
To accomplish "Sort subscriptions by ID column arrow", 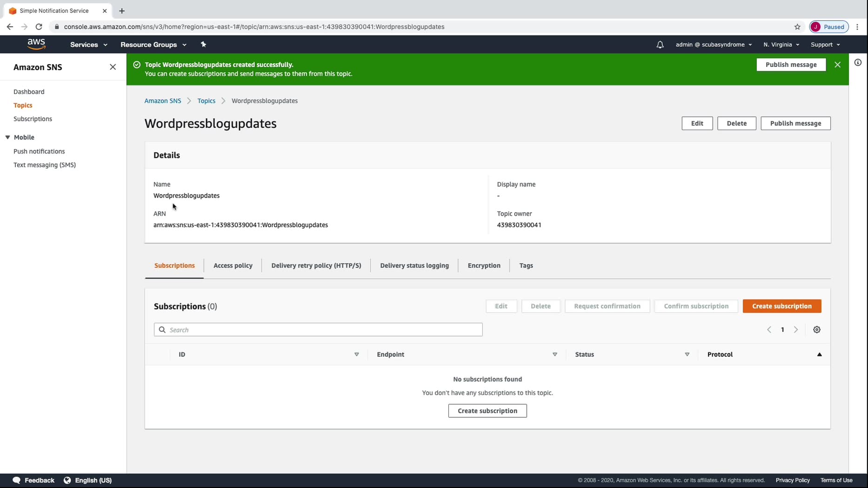I will coord(357,355).
